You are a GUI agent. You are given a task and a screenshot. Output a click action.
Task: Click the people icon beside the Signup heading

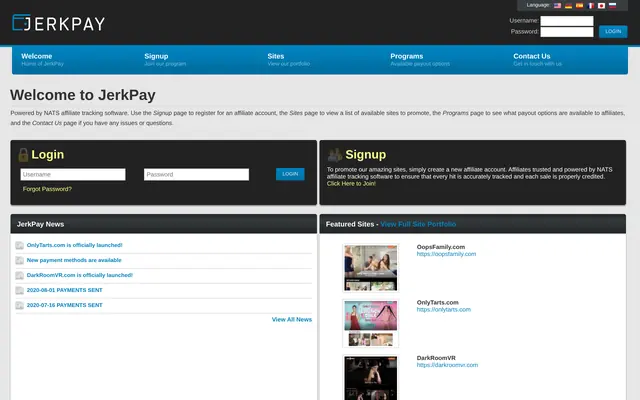tap(335, 155)
